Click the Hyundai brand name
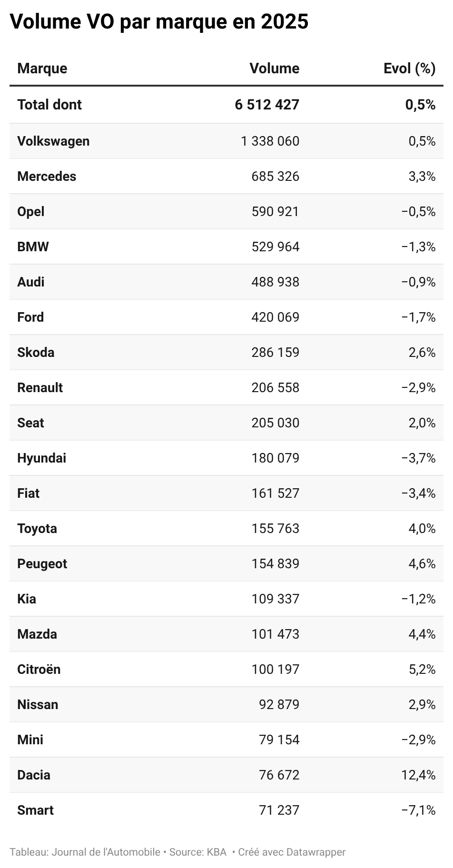The height and width of the screenshot is (868, 453). point(42,458)
